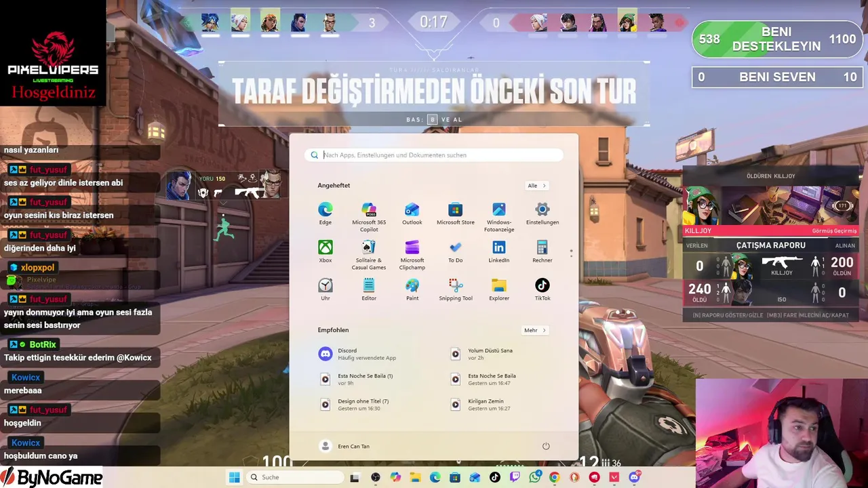This screenshot has width=868, height=488.
Task: Click the taskbar Suche search box
Action: coord(294,477)
